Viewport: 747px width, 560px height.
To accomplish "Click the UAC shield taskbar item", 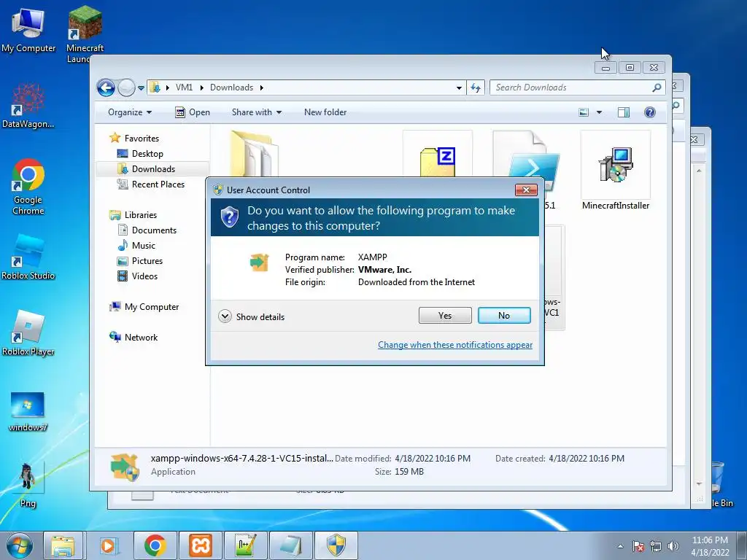I will coord(336,545).
